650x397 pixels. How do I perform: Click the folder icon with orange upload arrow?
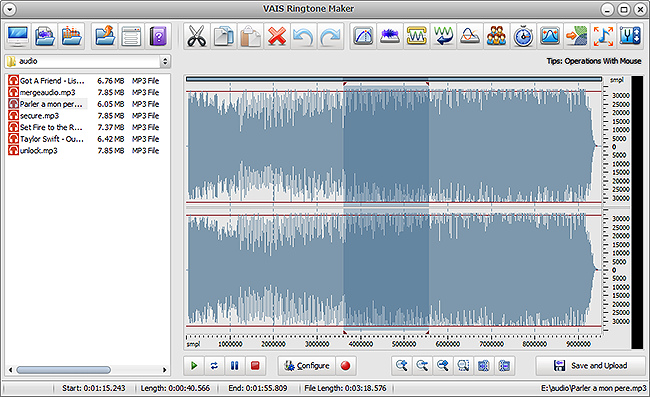click(104, 36)
